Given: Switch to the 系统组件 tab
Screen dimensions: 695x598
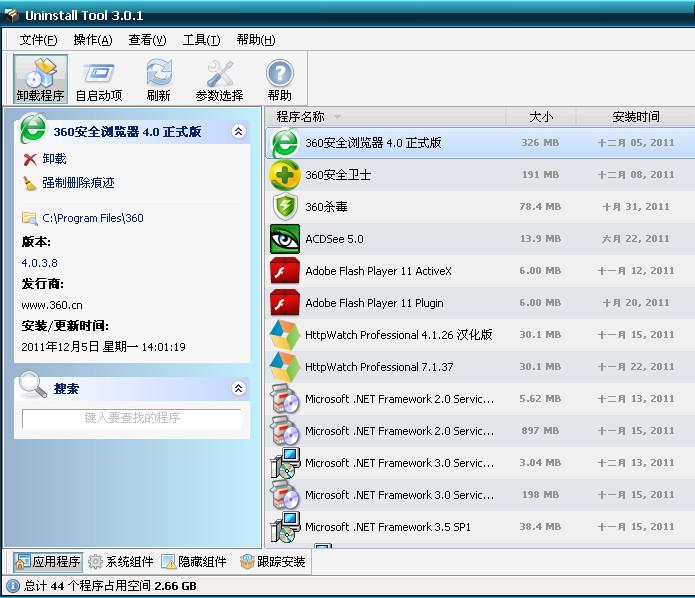Looking at the screenshot, I should coord(121,562).
